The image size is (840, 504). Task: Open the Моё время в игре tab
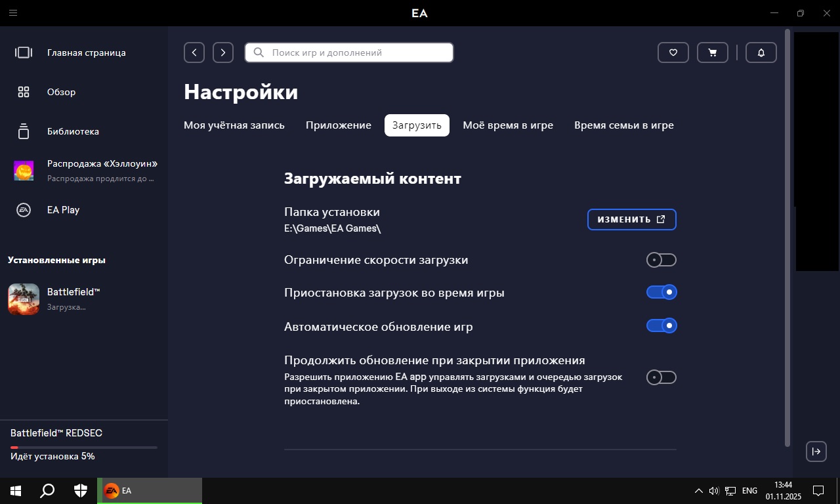coord(508,125)
